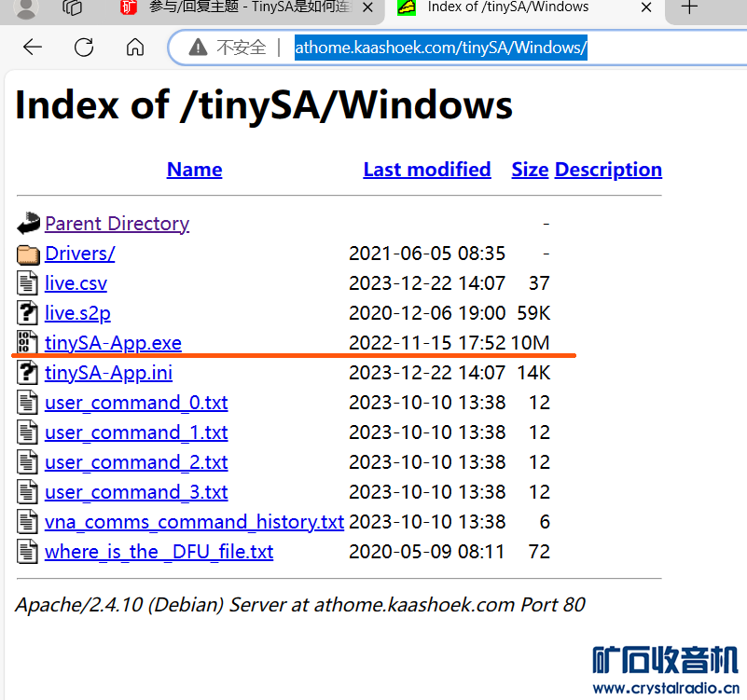Image resolution: width=747 pixels, height=700 pixels.
Task: Click the not-secure warning triangle icon
Action: pyautogui.click(x=198, y=48)
